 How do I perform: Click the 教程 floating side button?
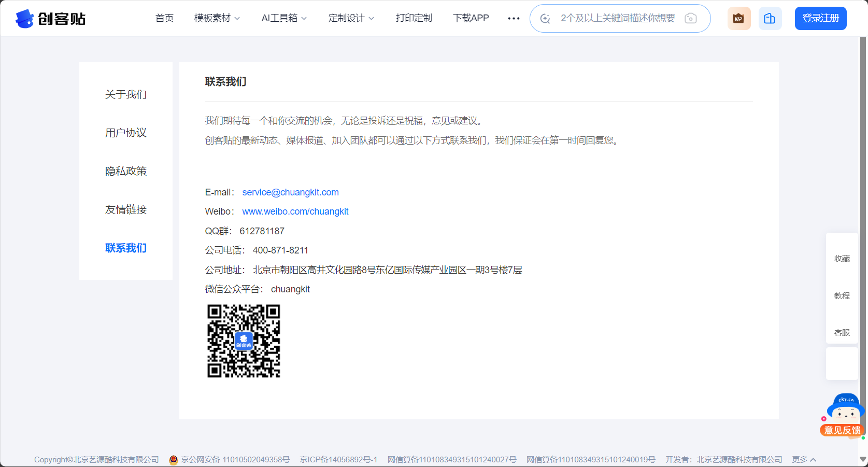(x=842, y=295)
